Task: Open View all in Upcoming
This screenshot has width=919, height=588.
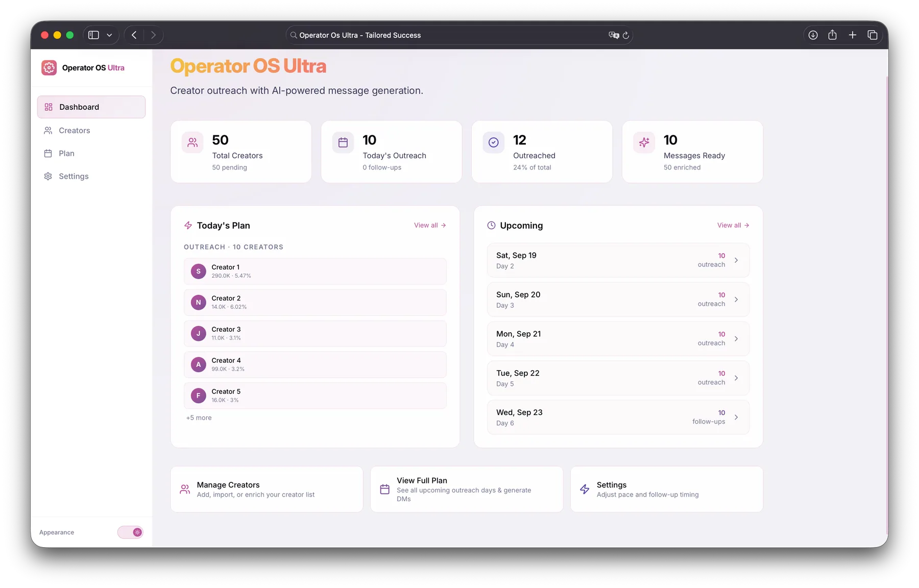Action: coord(733,225)
